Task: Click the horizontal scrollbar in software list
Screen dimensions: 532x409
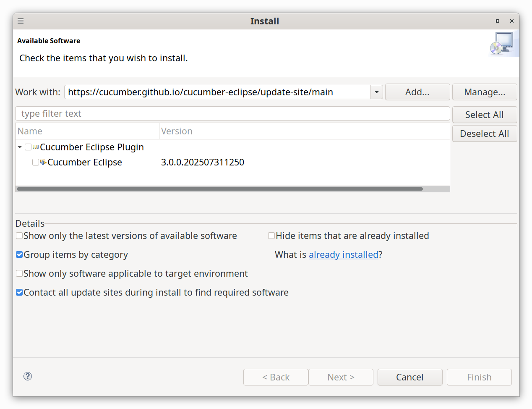Action: click(x=220, y=189)
